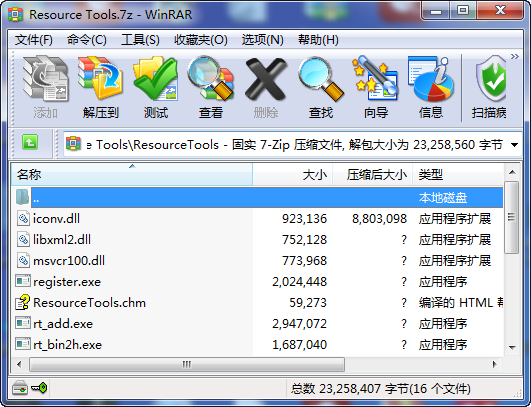Click the horizontal scrollbar thumb
531x407 pixels.
[187, 364]
